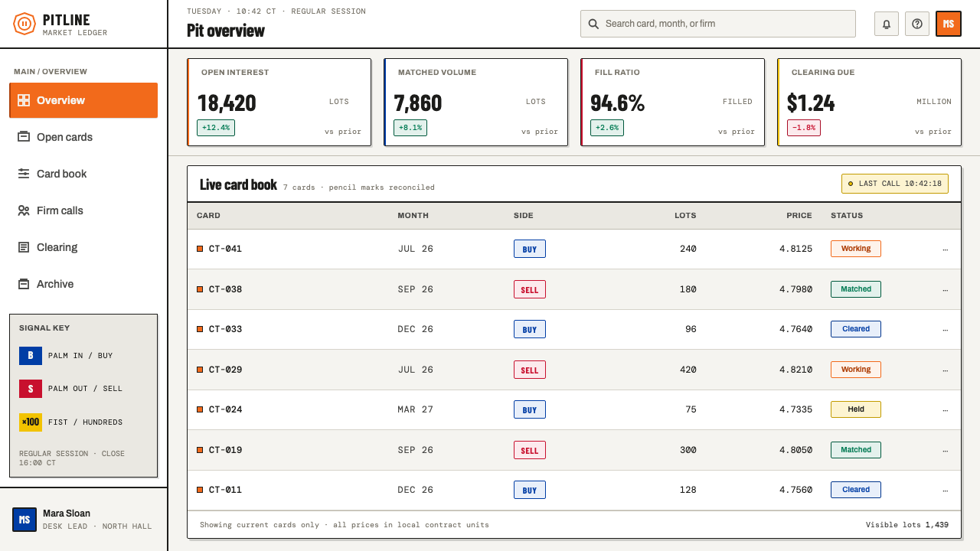Click the Card book sliders icon

(x=24, y=174)
